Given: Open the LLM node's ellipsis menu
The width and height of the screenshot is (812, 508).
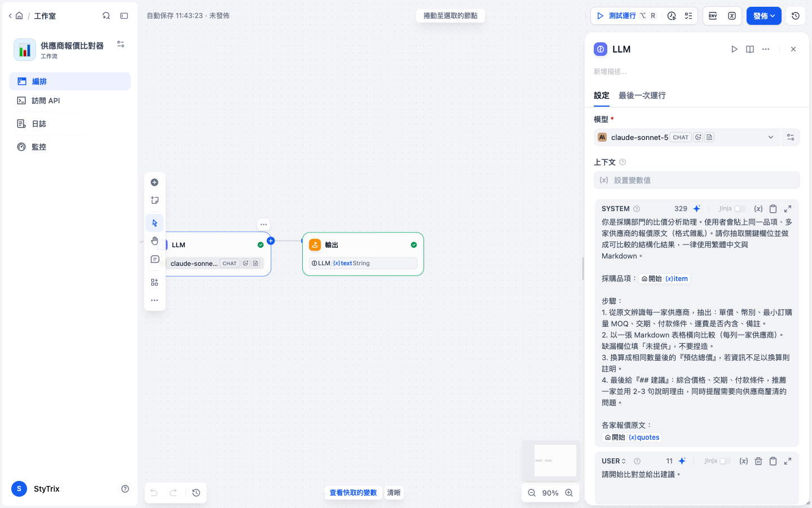Looking at the screenshot, I should 263,224.
